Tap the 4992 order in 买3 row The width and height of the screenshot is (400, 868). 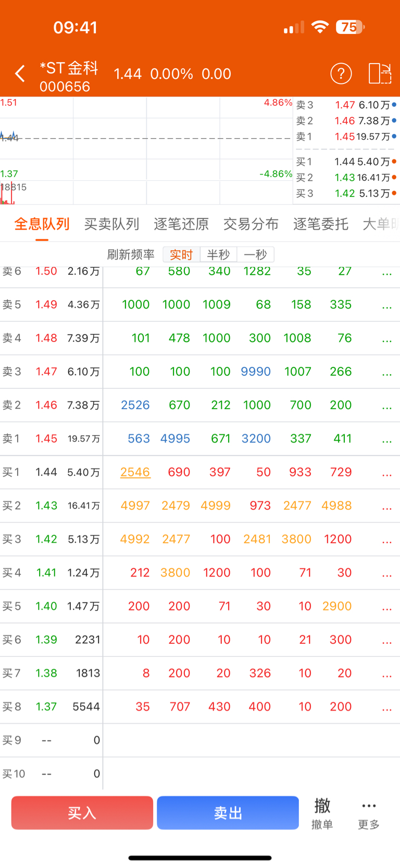[135, 539]
